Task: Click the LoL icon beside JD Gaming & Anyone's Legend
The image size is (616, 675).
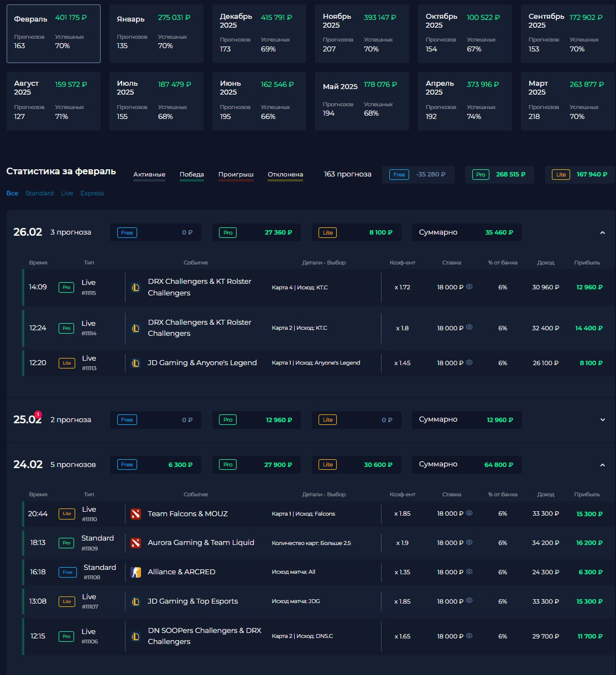Action: click(x=135, y=363)
